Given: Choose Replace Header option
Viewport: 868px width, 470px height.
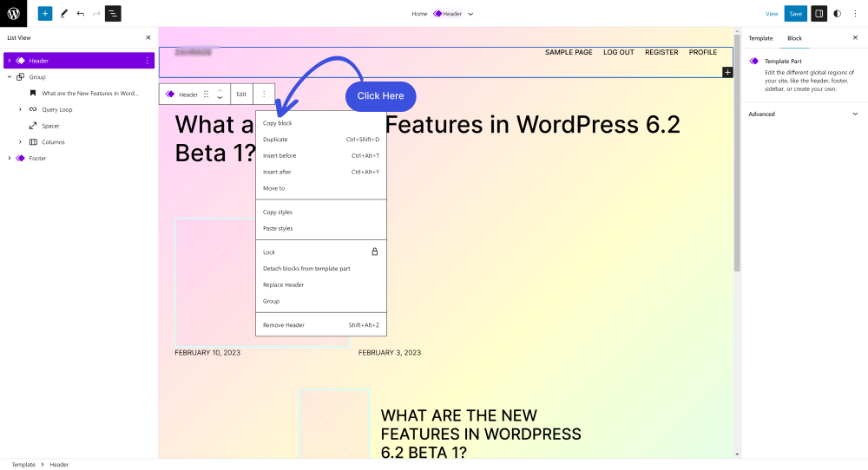Looking at the screenshot, I should (x=321, y=284).
